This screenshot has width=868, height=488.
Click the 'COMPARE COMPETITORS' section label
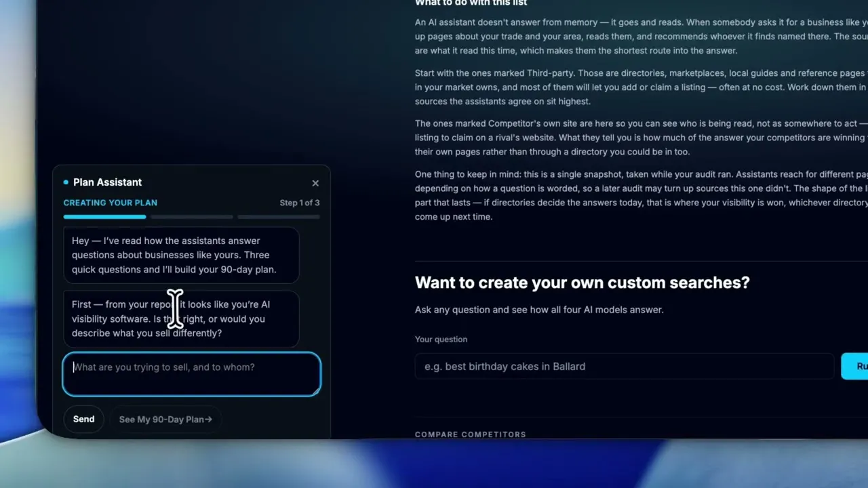coord(471,434)
